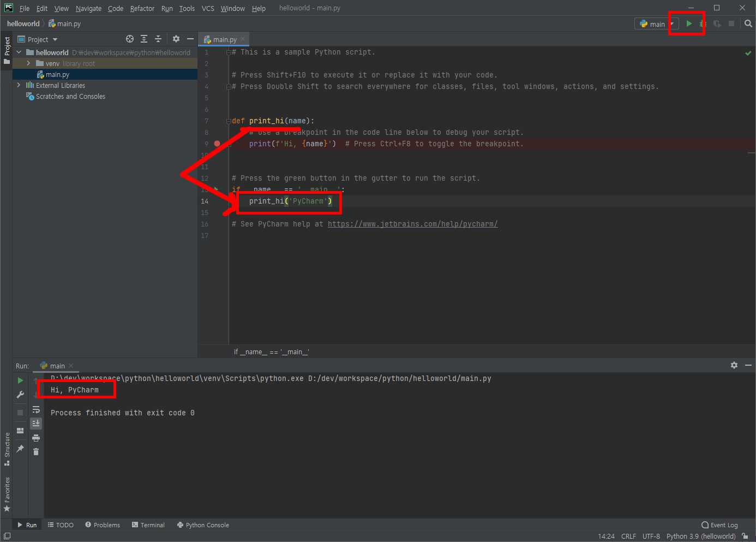Hide the Project tool window

[190, 39]
